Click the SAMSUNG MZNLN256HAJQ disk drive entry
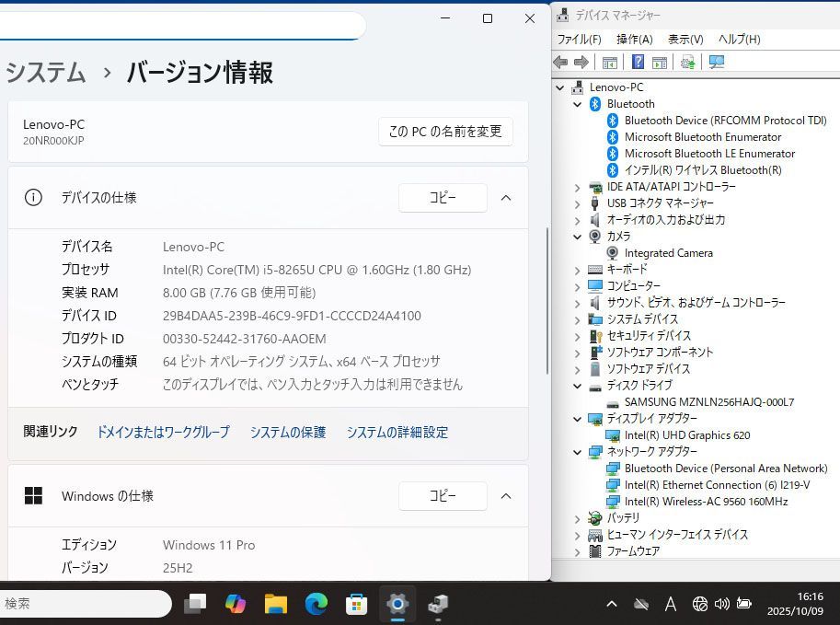 click(x=708, y=401)
